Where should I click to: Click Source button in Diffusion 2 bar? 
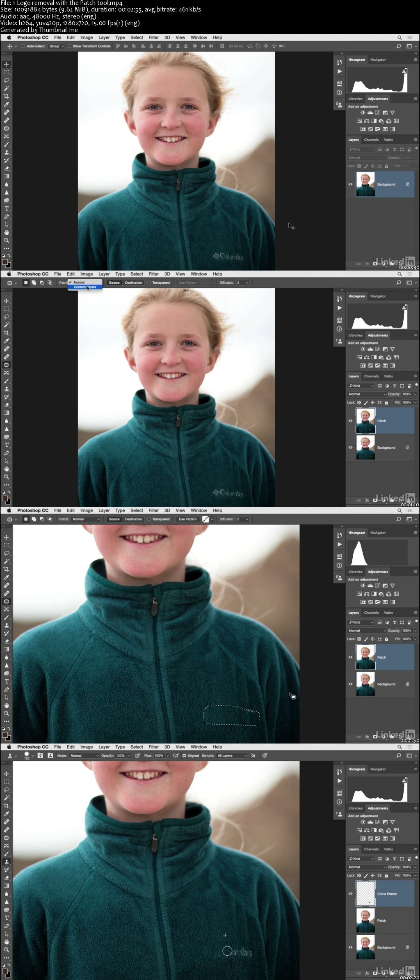click(x=114, y=519)
